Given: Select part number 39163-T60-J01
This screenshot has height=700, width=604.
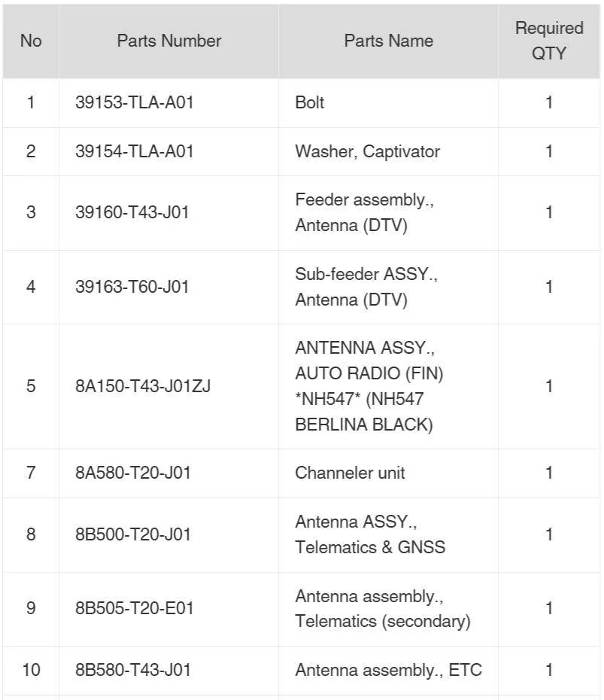Looking at the screenshot, I should [x=132, y=287].
